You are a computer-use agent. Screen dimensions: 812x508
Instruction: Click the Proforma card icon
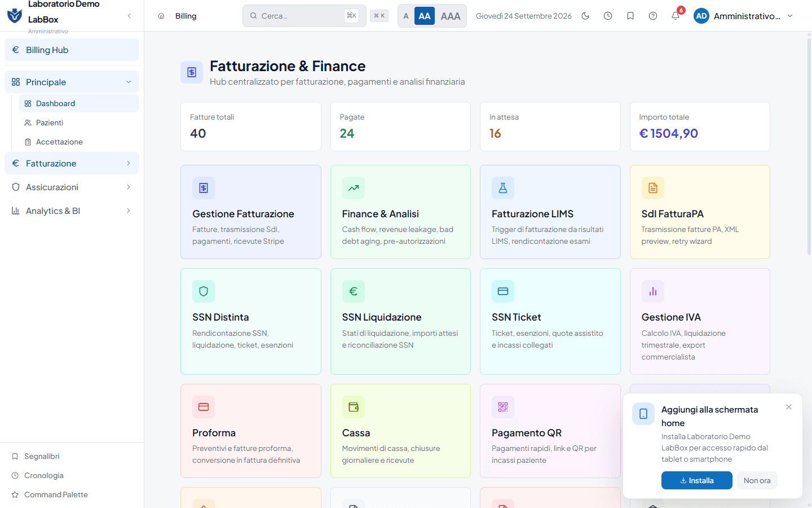pos(204,407)
